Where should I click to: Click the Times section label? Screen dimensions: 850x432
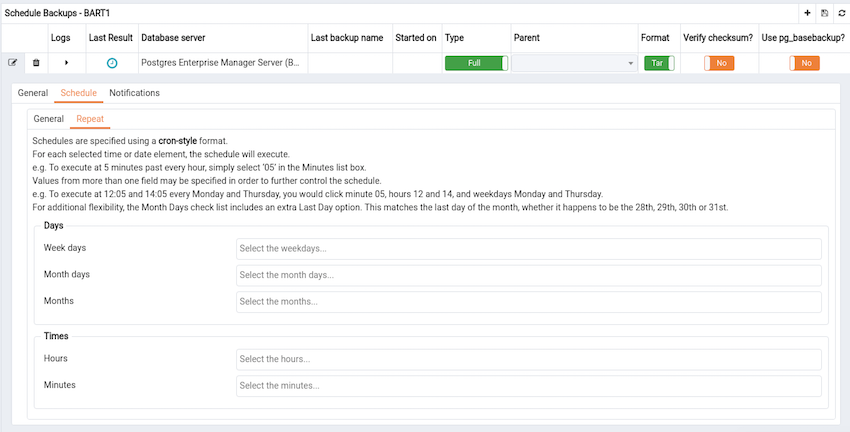[56, 336]
